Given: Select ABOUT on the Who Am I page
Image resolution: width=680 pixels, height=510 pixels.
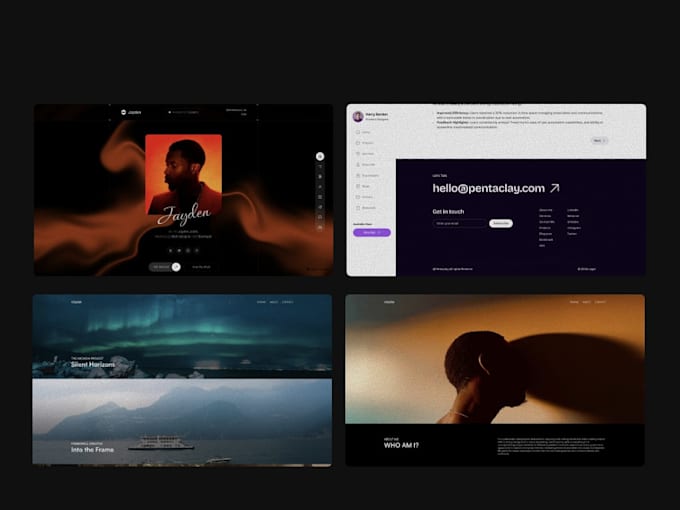Looking at the screenshot, I should tap(586, 302).
